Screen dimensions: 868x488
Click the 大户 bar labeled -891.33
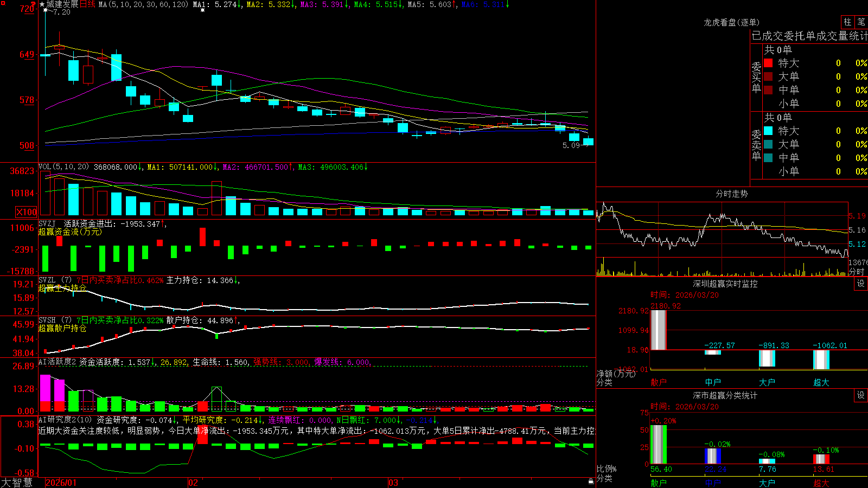tap(767, 358)
